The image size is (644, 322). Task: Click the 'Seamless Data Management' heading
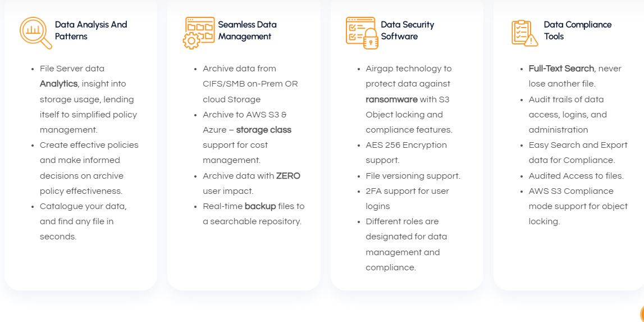click(x=247, y=30)
